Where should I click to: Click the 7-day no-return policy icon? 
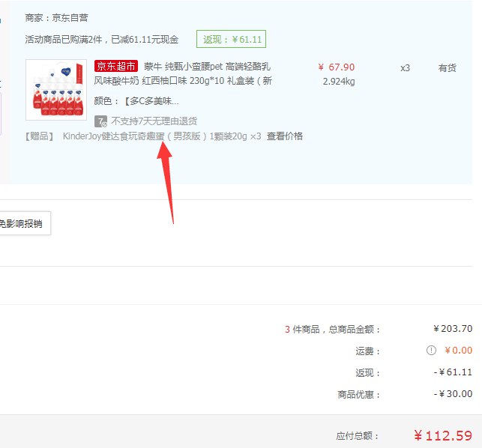coord(101,121)
